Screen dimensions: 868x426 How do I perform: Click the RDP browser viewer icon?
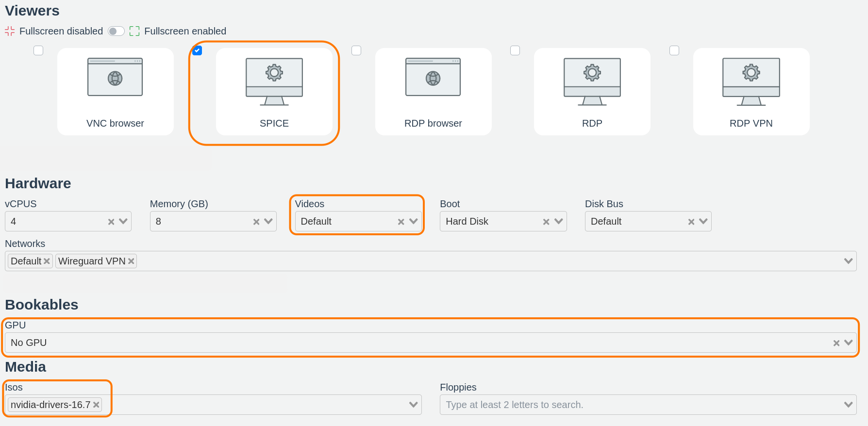pyautogui.click(x=433, y=78)
